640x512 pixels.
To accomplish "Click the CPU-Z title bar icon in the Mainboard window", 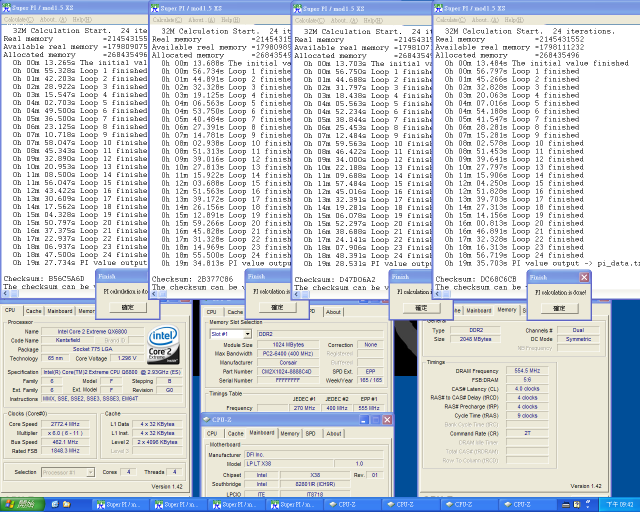I will 207,420.
